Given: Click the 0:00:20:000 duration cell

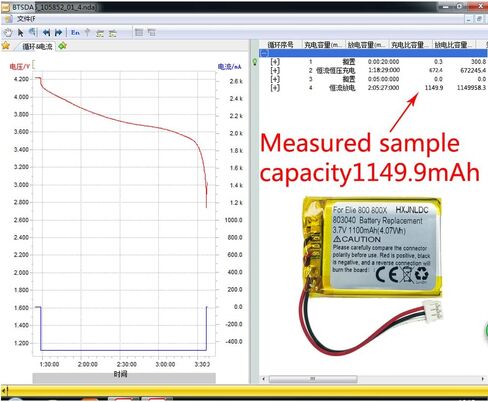Looking at the screenshot, I should pyautogui.click(x=383, y=62).
